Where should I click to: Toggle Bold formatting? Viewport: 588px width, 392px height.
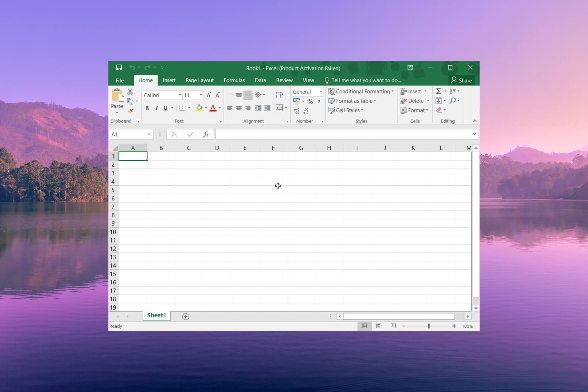click(147, 108)
